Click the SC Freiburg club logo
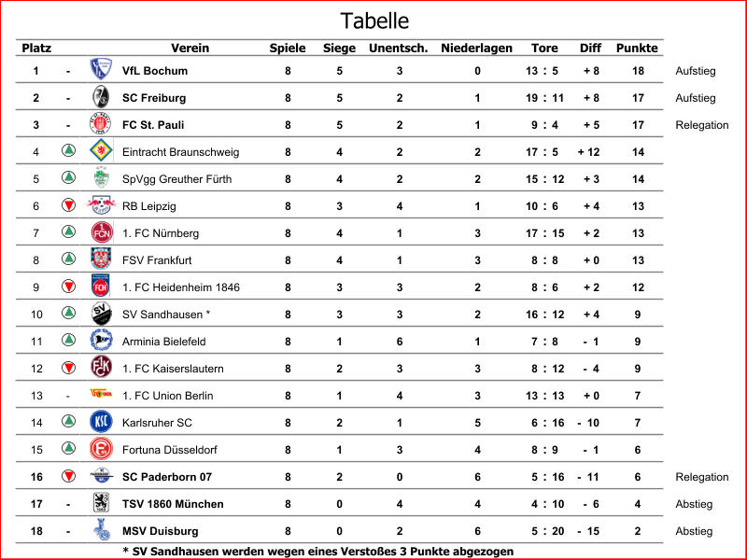This screenshot has width=747, height=560. pyautogui.click(x=101, y=97)
